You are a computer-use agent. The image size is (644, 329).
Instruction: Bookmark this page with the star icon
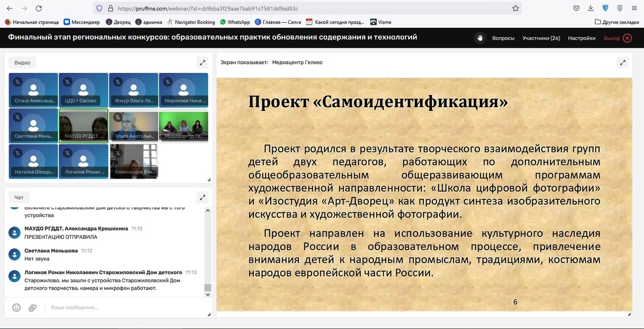click(x=515, y=9)
